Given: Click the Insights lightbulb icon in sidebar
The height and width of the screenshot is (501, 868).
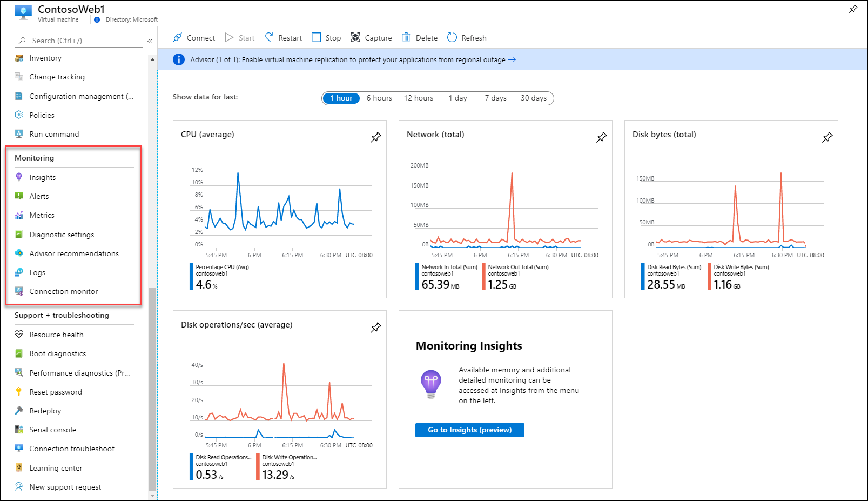Looking at the screenshot, I should point(19,177).
